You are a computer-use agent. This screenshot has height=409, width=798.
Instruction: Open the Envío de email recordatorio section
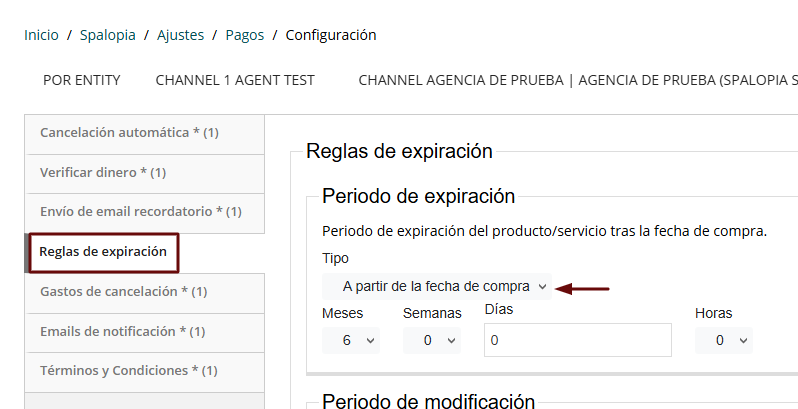(141, 212)
